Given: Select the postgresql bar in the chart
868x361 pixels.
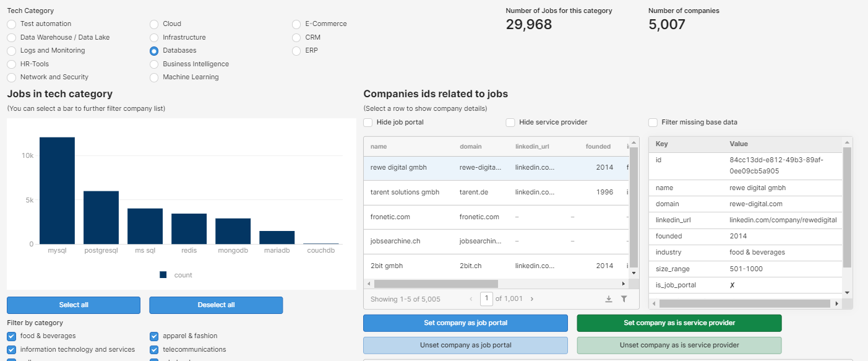Looking at the screenshot, I should (101, 217).
